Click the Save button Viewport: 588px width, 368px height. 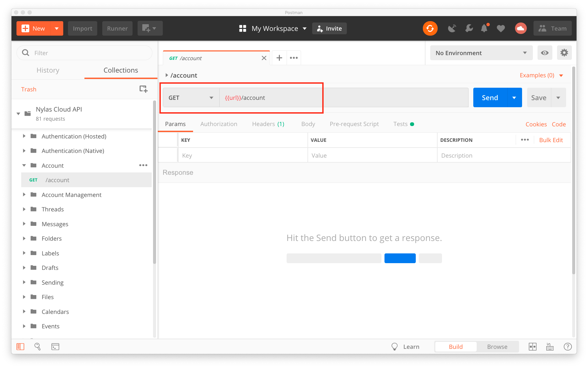539,98
